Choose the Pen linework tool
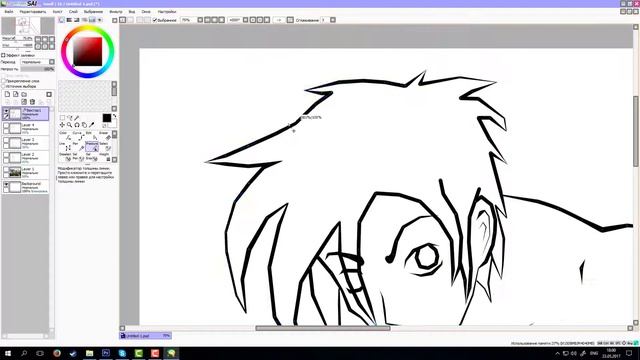This screenshot has height=360, width=640. [x=79, y=147]
